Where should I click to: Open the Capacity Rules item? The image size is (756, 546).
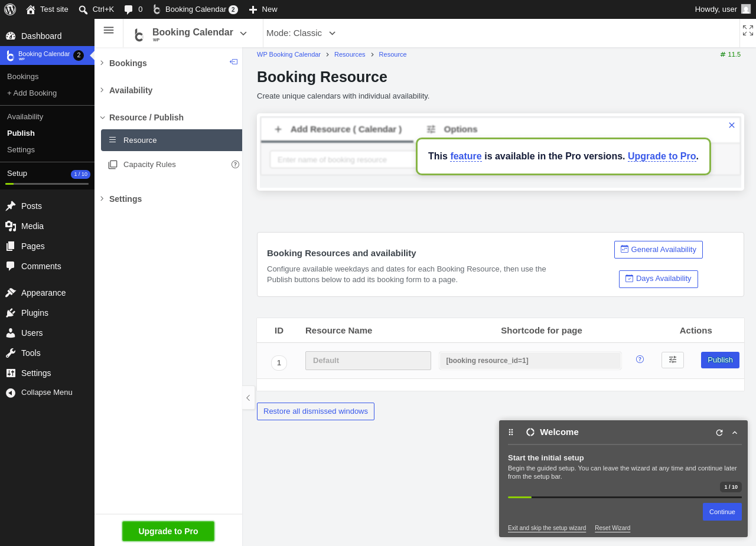pyautogui.click(x=149, y=165)
